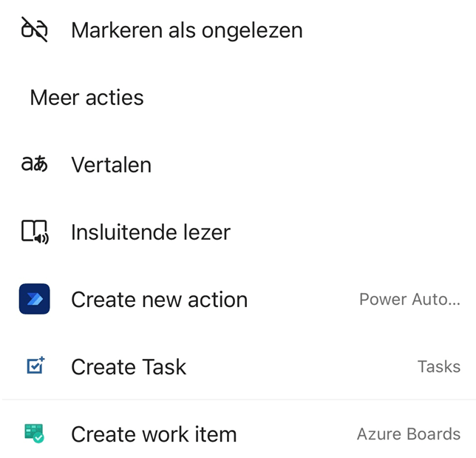476x458 pixels.
Task: Translate the message via Vertalen
Action: point(111,165)
